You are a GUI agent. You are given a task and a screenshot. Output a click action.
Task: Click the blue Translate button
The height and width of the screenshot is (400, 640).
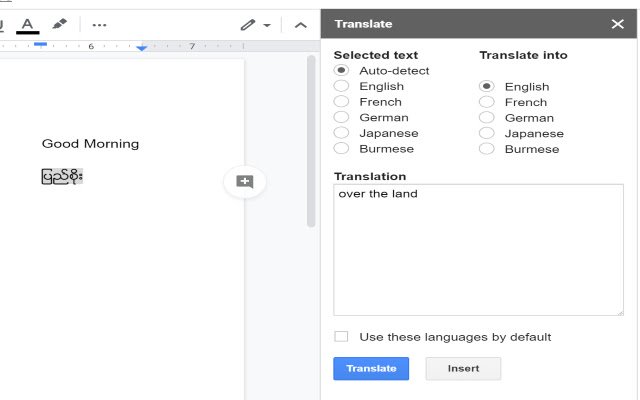(371, 369)
